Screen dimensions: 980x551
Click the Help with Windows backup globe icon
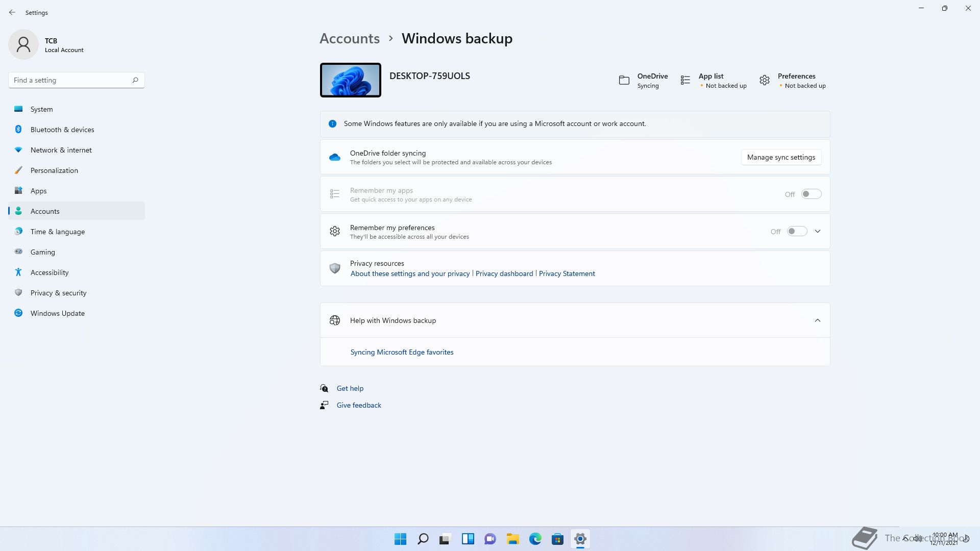335,320
